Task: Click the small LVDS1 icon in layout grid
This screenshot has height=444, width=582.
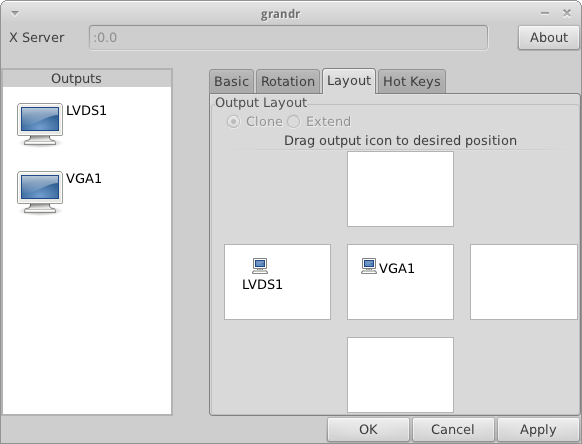Action: 260,266
